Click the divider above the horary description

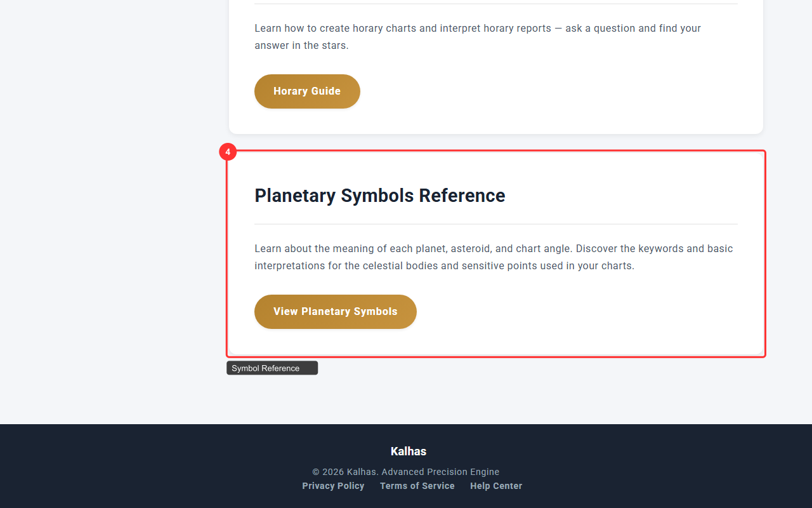tap(495, 4)
